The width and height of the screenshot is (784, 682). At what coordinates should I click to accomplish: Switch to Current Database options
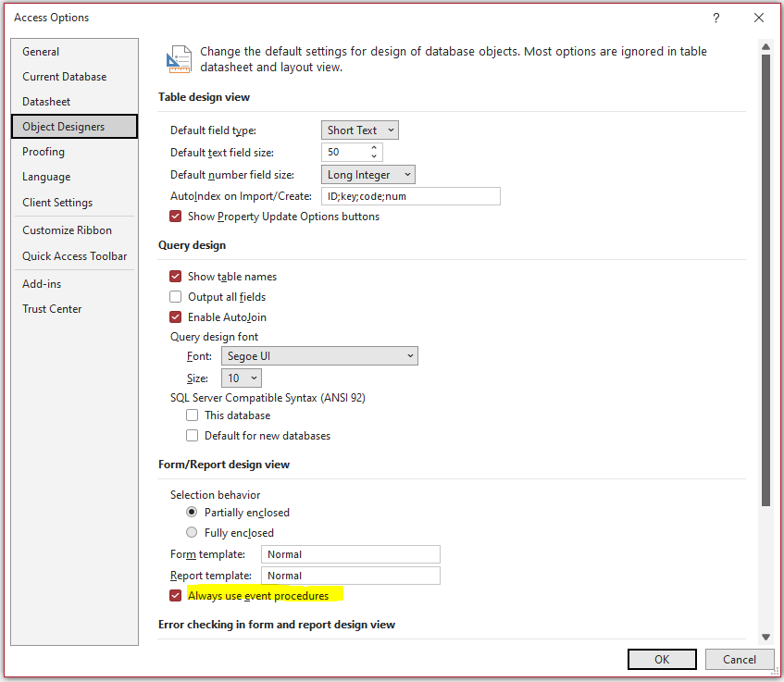point(74,77)
